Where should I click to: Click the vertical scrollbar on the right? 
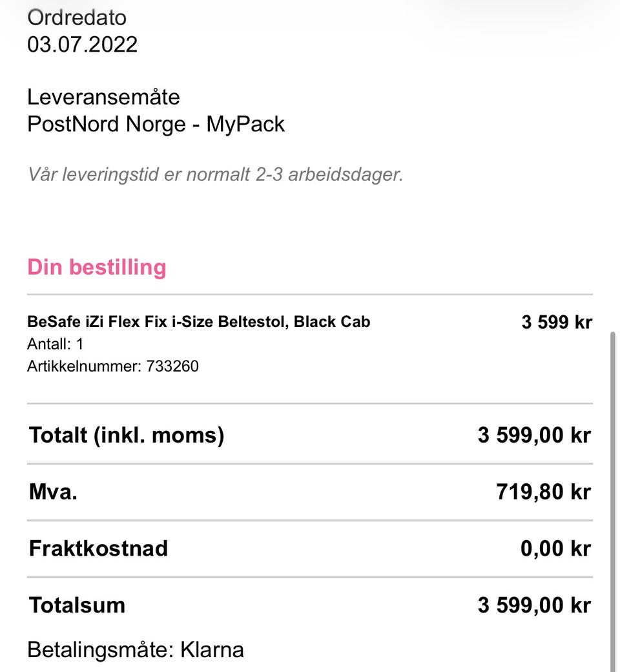(613, 501)
